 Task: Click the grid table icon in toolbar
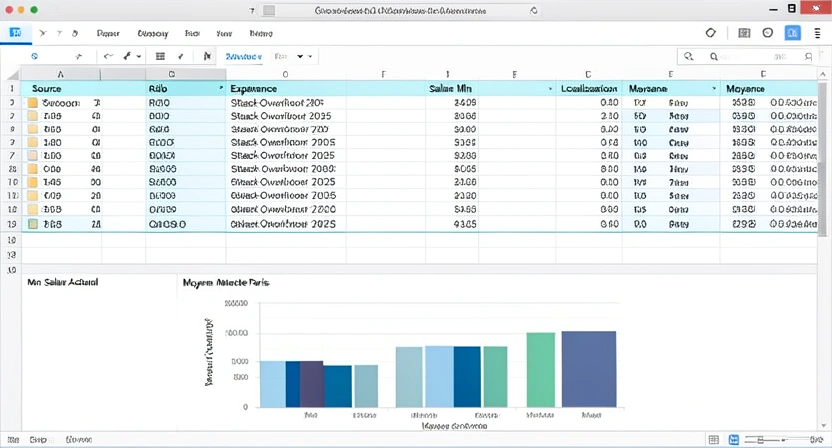coord(160,57)
